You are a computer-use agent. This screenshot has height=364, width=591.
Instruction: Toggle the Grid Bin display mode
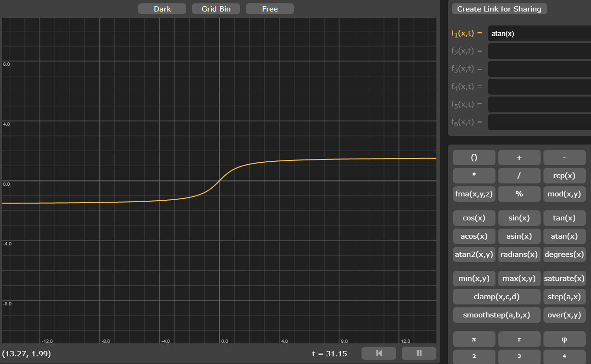click(x=216, y=8)
